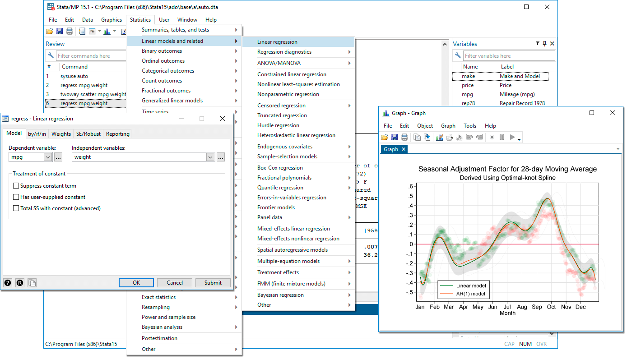The width and height of the screenshot is (627, 364).
Task: Click the wrench icon in Review panel
Action: [51, 55]
